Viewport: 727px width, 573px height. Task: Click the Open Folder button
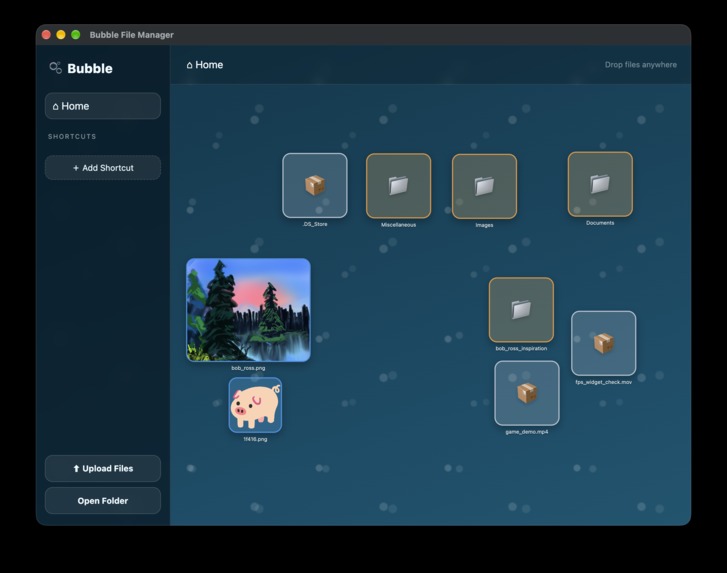103,501
